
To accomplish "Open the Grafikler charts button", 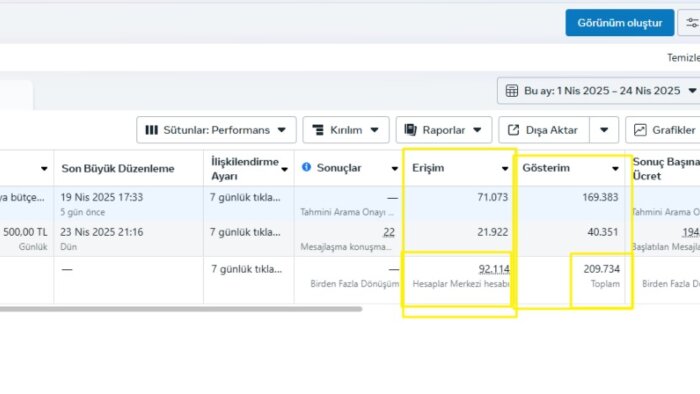I will pyautogui.click(x=664, y=130).
